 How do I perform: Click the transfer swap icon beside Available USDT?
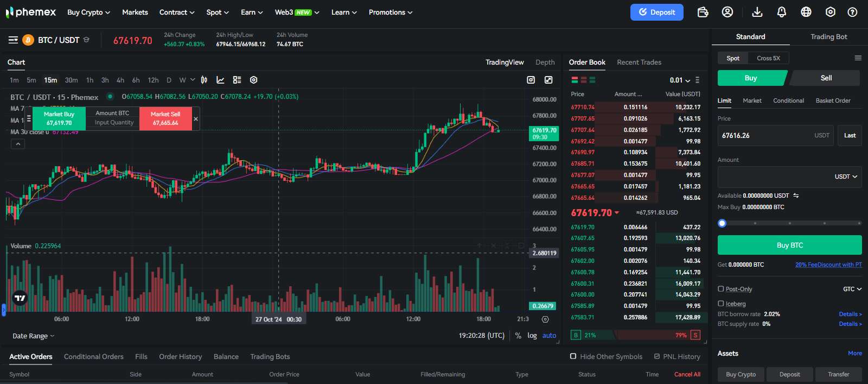pyautogui.click(x=796, y=196)
